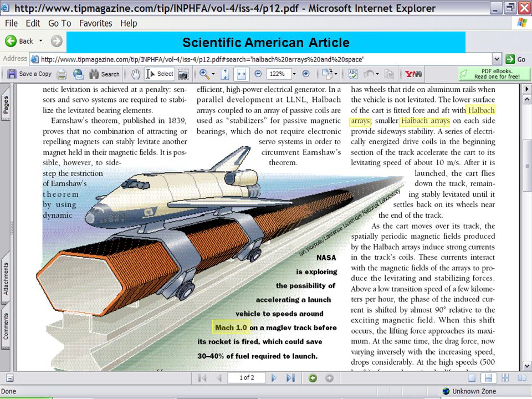
Task: Open the Comments side panel tab
Action: coord(6,326)
